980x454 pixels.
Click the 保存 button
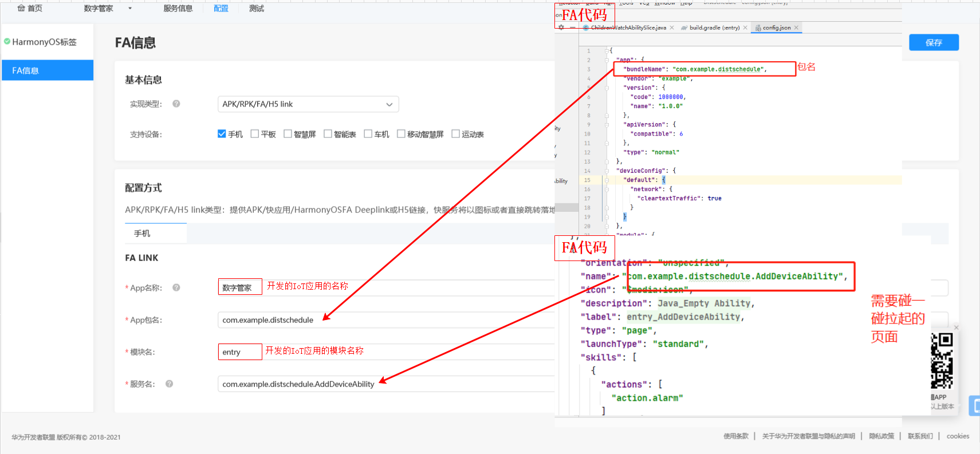tap(934, 42)
